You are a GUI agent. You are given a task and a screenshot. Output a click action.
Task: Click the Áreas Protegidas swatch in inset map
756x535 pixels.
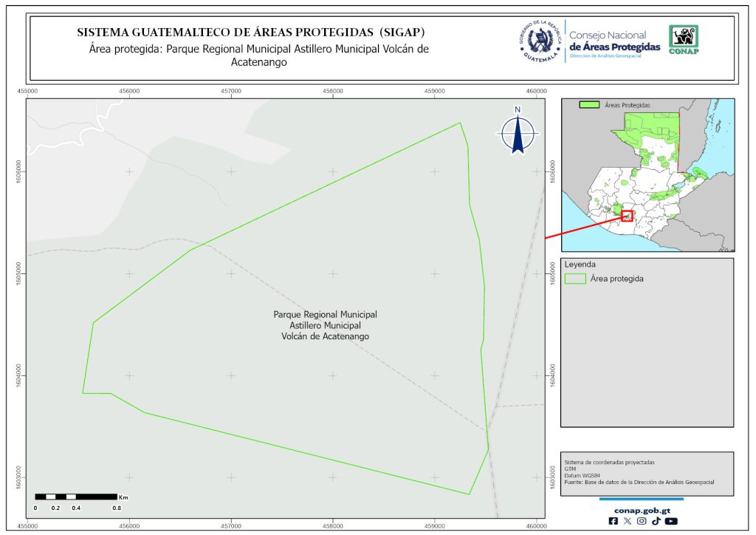tap(588, 106)
